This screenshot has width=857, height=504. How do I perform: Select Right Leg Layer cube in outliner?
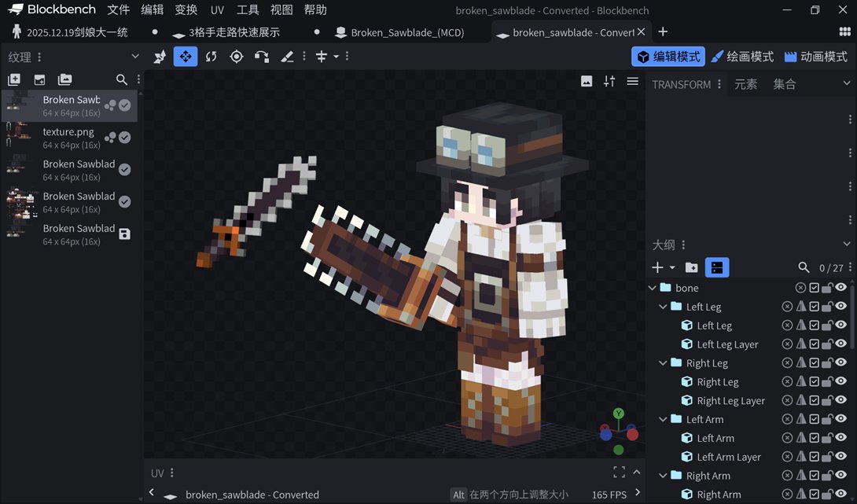click(x=730, y=401)
